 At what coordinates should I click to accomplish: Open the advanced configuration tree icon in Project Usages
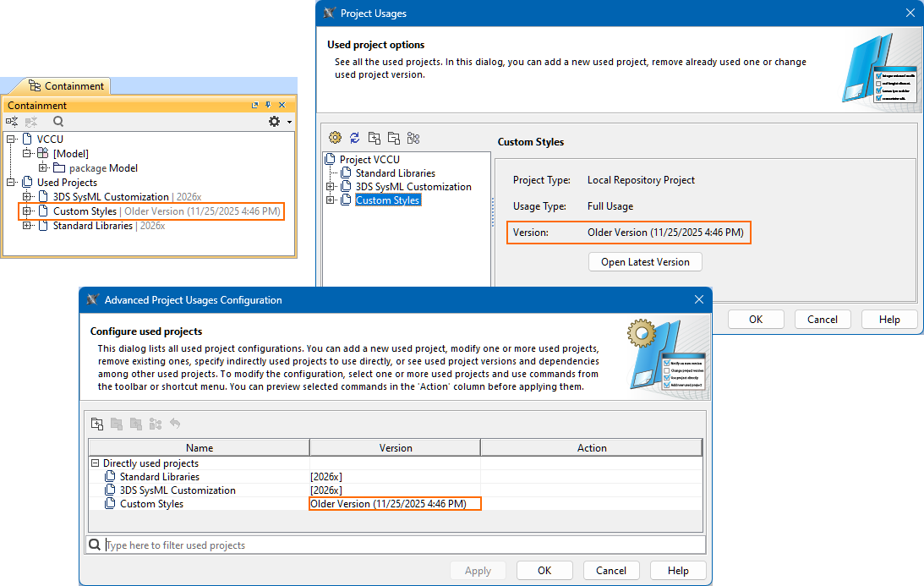pos(413,138)
